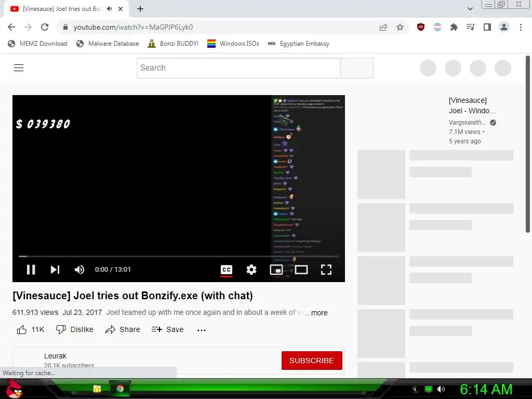The image size is (532, 399).
Task: Use the page vertical scrollbar
Action: (x=528, y=144)
